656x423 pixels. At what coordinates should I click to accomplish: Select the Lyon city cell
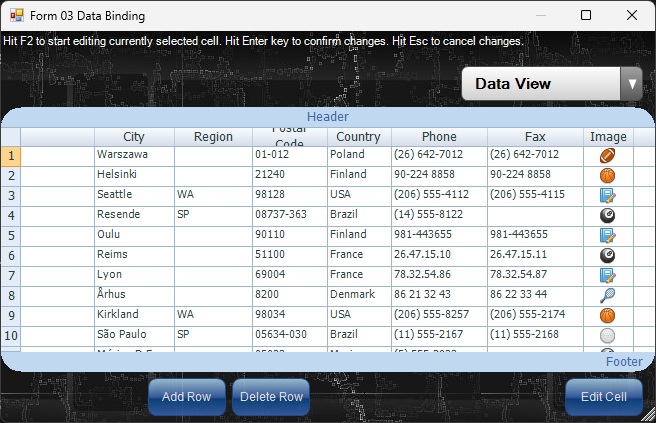tap(134, 275)
